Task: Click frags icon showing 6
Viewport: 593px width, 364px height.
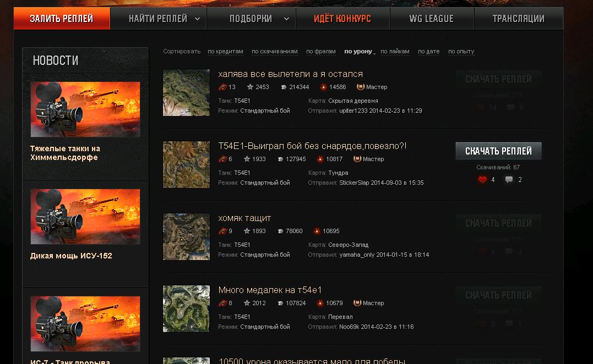Action: 223,159
